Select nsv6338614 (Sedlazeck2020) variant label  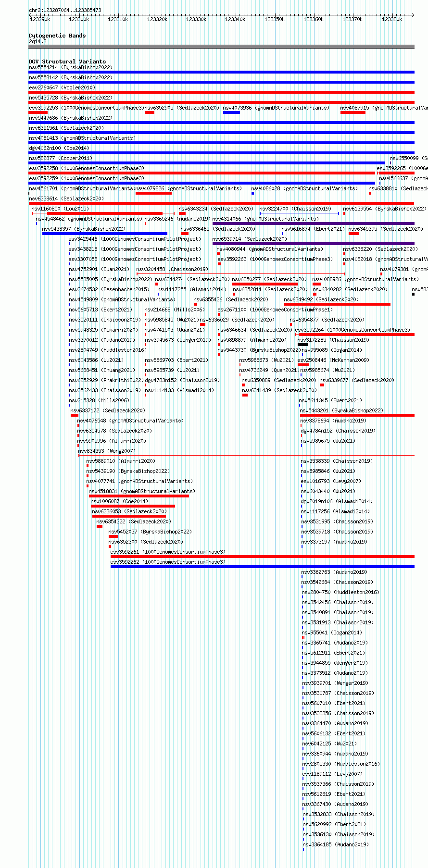pos(66,199)
